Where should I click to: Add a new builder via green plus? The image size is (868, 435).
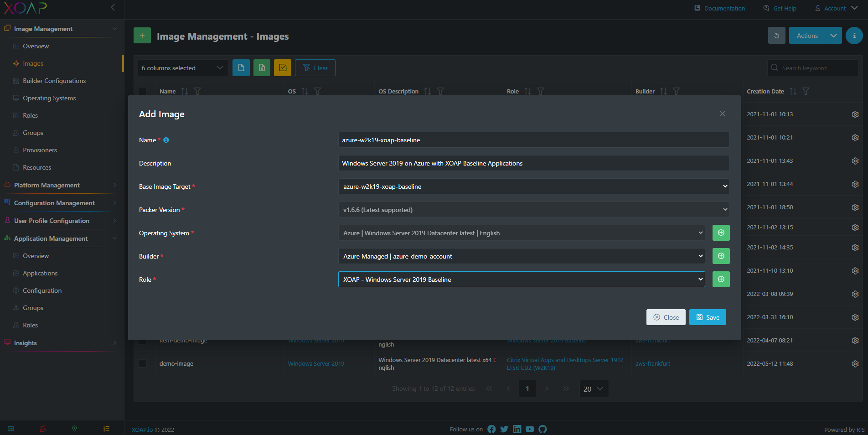click(x=721, y=256)
